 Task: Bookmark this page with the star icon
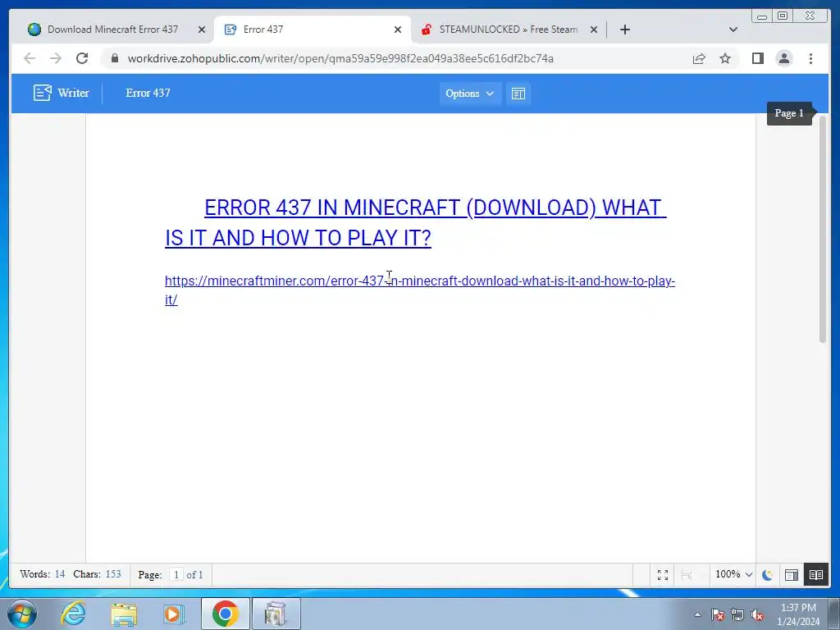pos(725,58)
